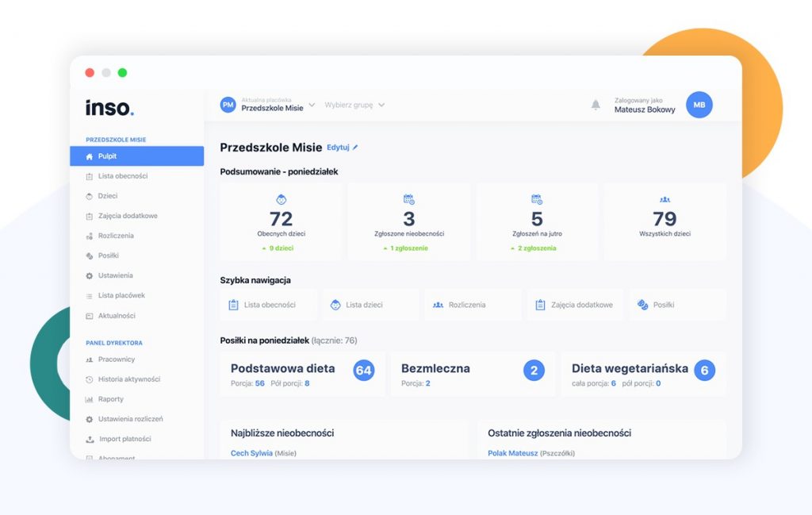
Task: Expand the logged-in user menu via MB avatar
Action: (x=699, y=104)
